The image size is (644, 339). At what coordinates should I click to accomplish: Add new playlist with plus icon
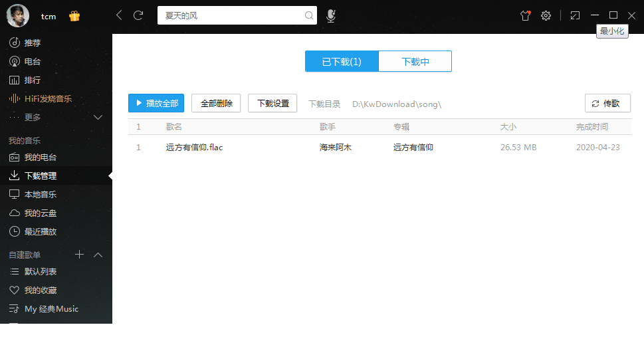pos(79,255)
